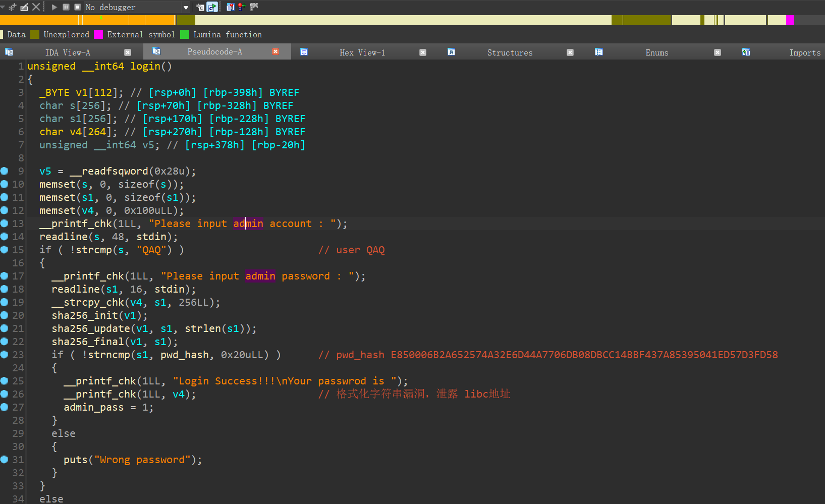Click the __readfsqword call on line 9
This screenshot has width=825, height=504.
(x=109, y=171)
